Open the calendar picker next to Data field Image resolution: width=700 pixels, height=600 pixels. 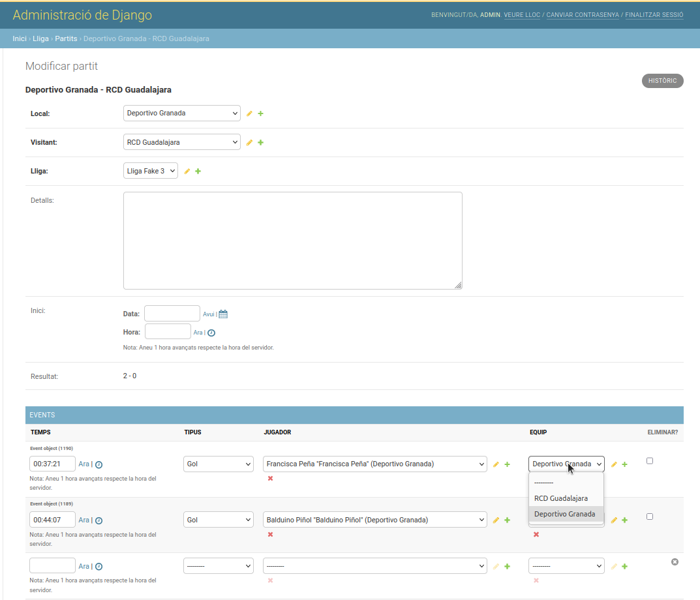[222, 314]
